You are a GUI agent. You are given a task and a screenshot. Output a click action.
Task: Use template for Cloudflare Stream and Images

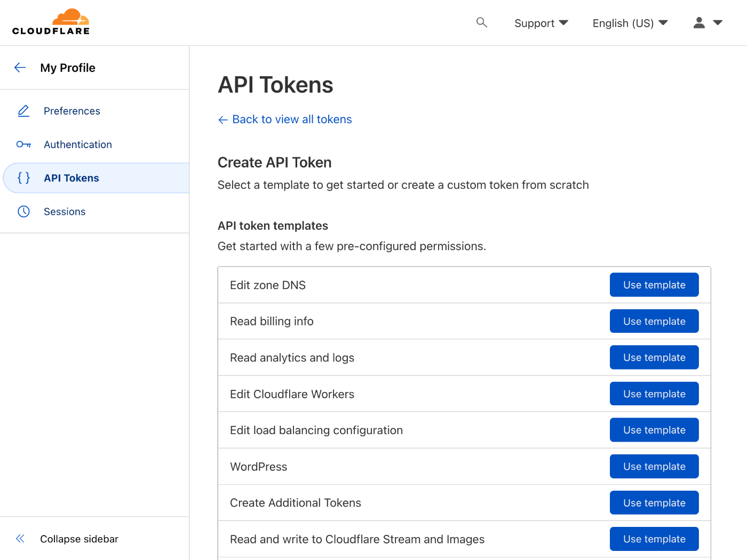tap(654, 539)
